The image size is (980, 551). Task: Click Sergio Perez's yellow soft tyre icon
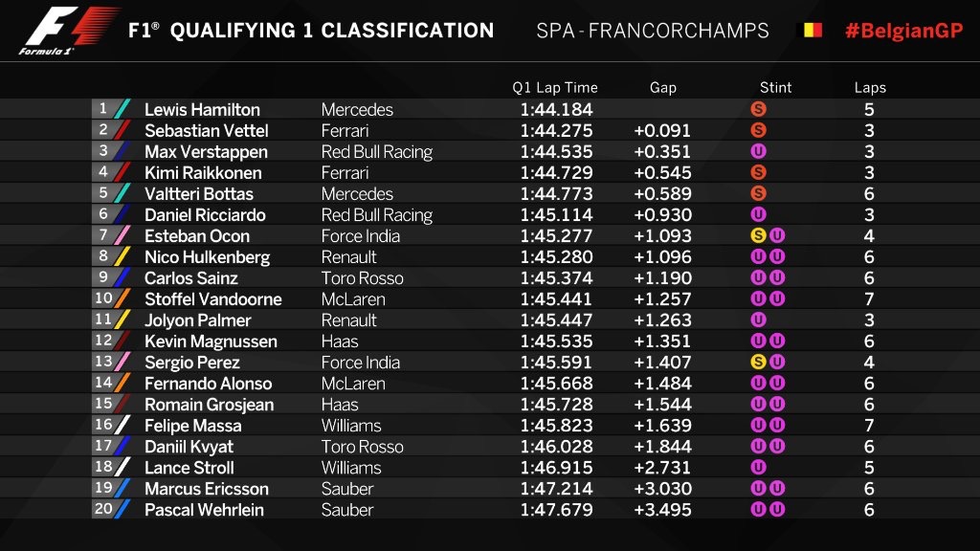(758, 362)
